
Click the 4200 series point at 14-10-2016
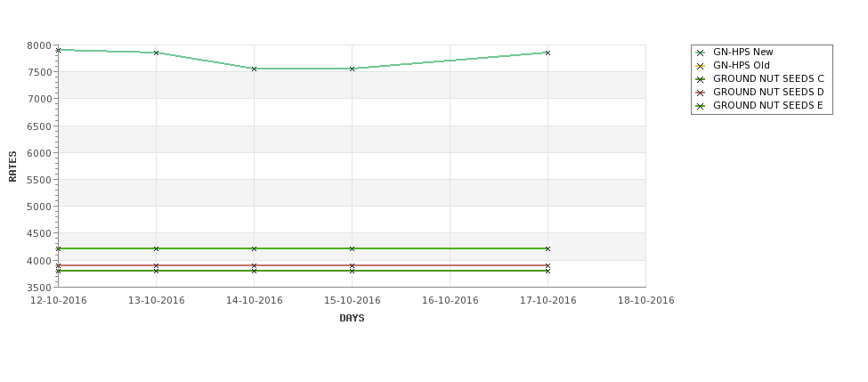pyautogui.click(x=254, y=248)
